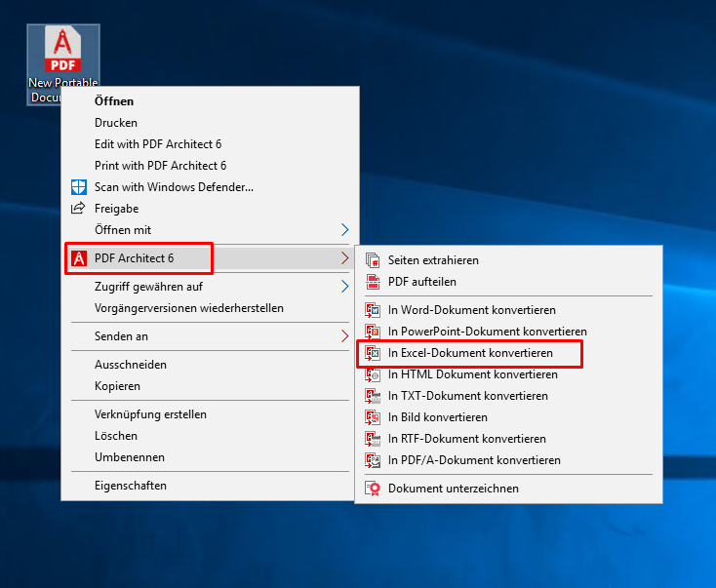Click the PDF aufteilen icon
The height and width of the screenshot is (588, 716).
[x=373, y=282]
